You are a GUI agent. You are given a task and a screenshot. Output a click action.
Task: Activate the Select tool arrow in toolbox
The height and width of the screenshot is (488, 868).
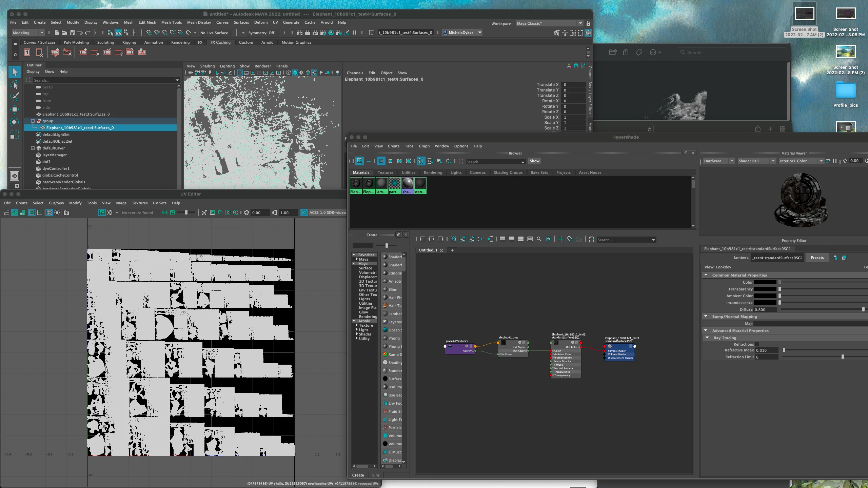14,72
